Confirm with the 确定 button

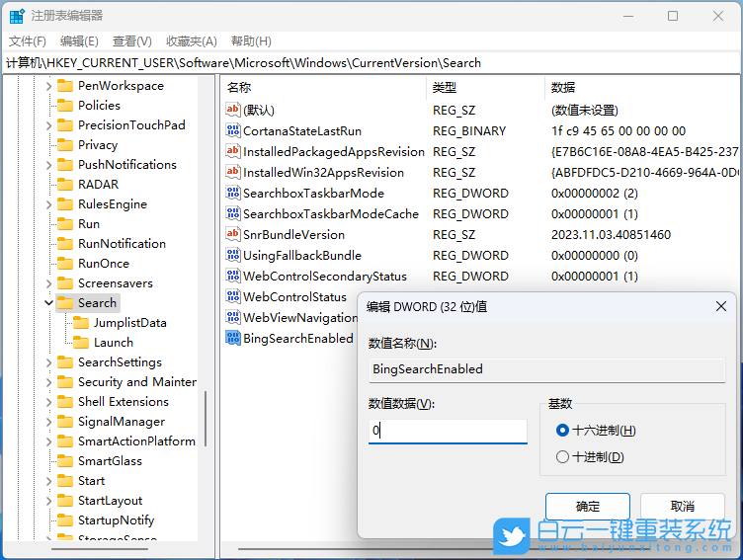588,507
